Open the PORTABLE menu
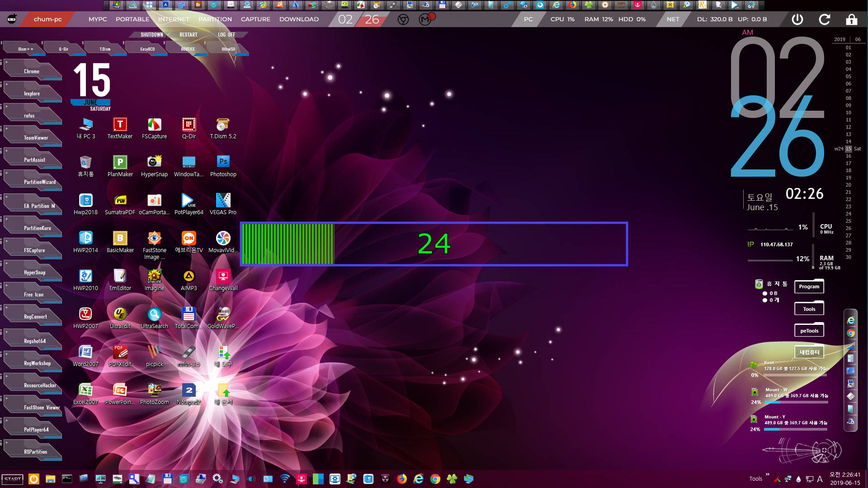Viewport: 868px width, 488px height. (x=132, y=19)
